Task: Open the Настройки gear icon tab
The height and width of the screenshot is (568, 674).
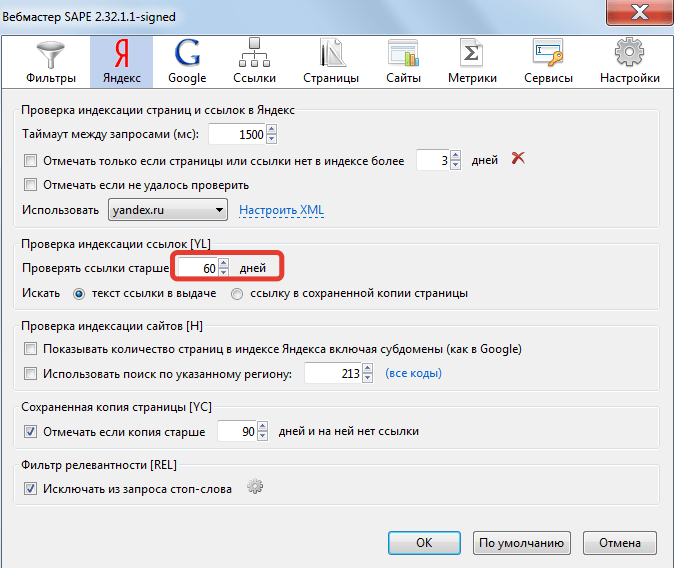Action: pyautogui.click(x=630, y=62)
